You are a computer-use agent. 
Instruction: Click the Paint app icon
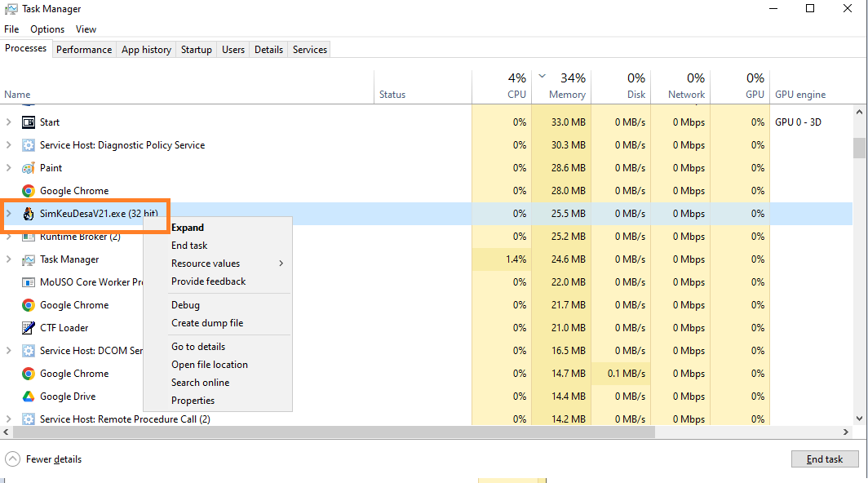[28, 168]
